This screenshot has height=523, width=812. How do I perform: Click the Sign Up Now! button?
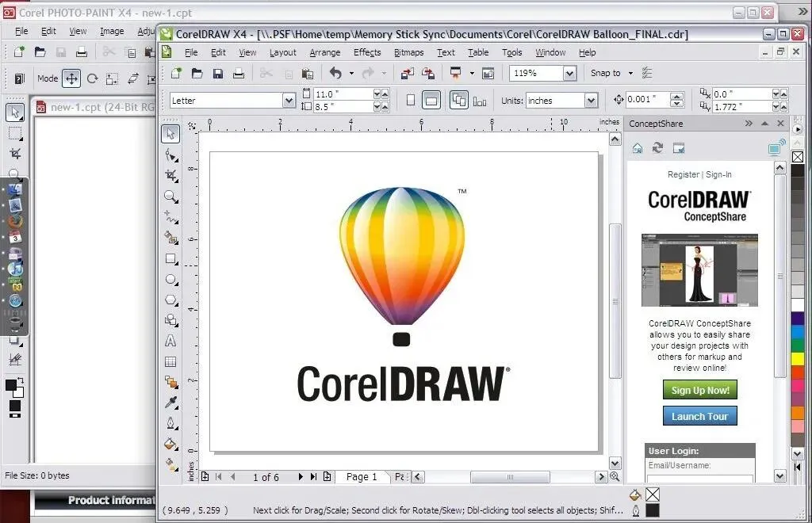click(700, 390)
